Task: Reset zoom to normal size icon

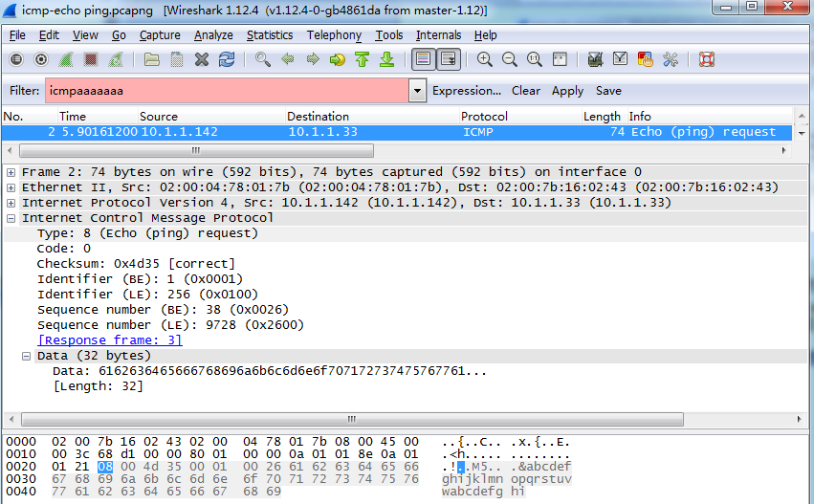Action: pos(534,59)
